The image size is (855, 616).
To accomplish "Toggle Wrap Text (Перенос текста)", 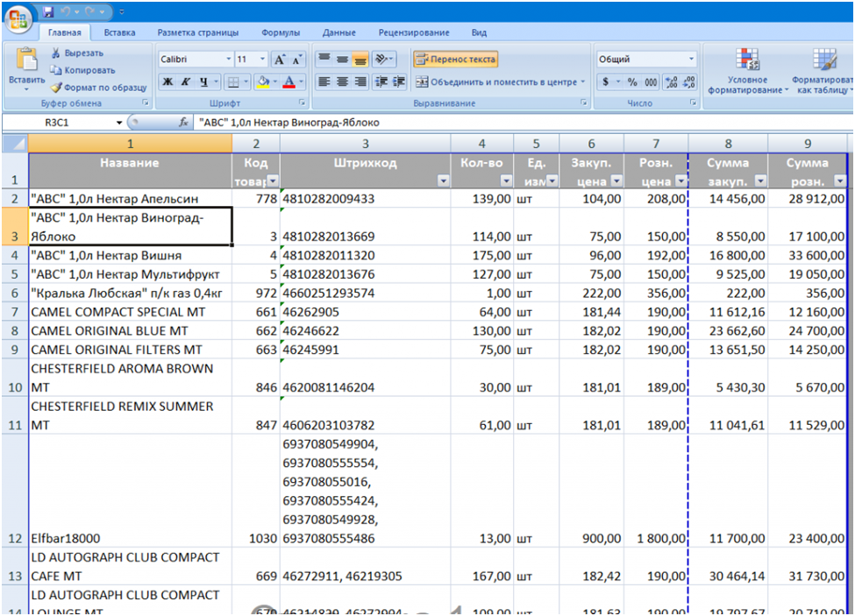I will pos(455,60).
